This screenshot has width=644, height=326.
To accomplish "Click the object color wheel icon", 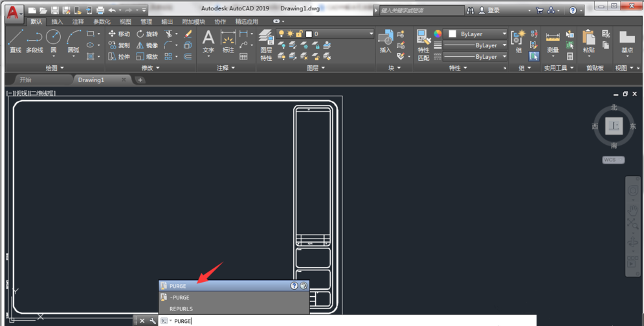I will pyautogui.click(x=438, y=34).
